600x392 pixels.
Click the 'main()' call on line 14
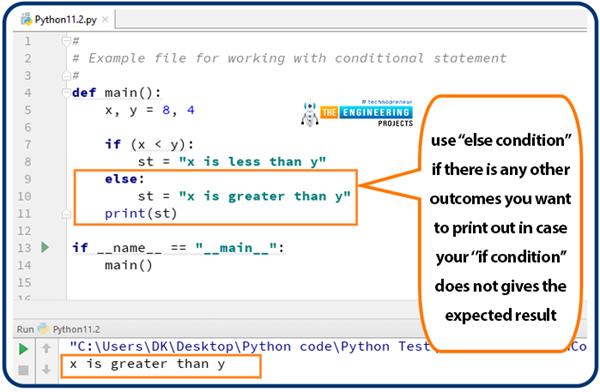[x=129, y=265]
